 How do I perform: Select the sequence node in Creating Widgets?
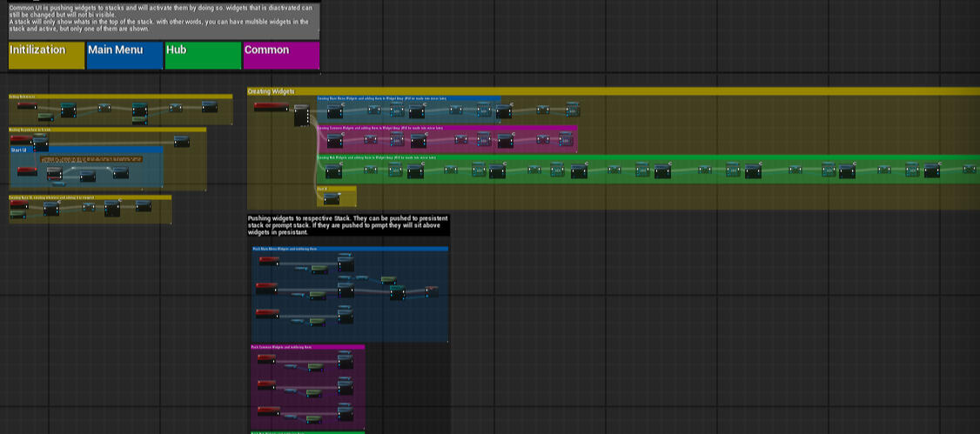[301, 115]
